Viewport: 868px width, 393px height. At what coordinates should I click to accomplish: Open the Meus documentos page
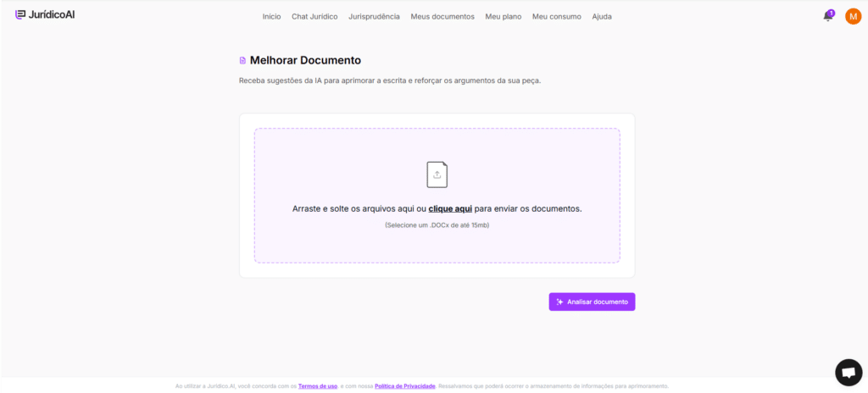pyautogui.click(x=442, y=16)
